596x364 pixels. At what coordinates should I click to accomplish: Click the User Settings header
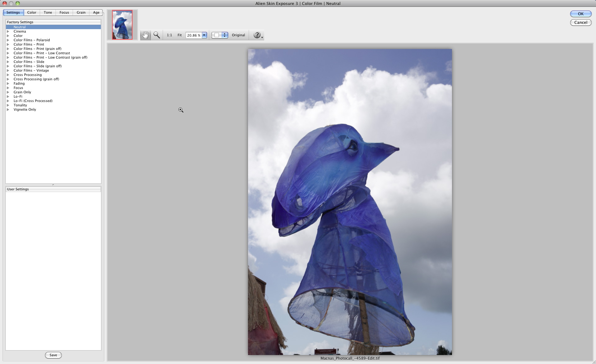pyautogui.click(x=53, y=189)
